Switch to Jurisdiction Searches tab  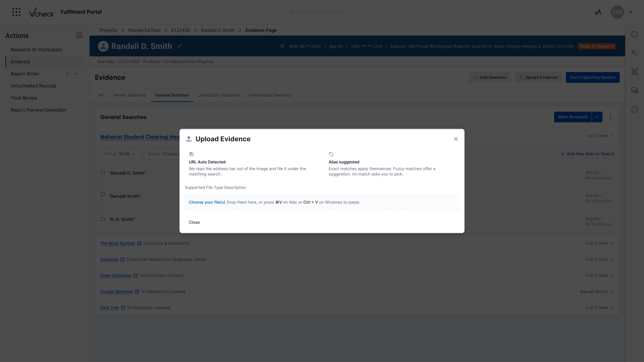coord(219,95)
